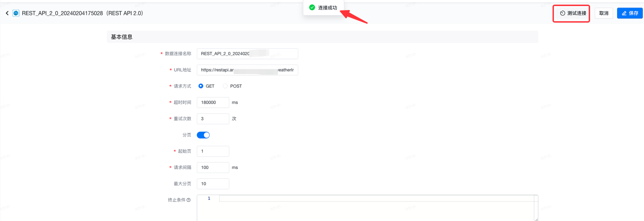Image resolution: width=644 pixels, height=221 pixels.
Task: Select GET request method
Action: point(201,86)
